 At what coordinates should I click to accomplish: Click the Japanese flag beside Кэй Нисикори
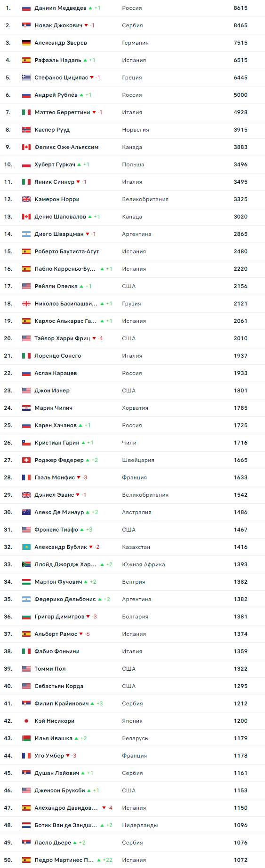pos(26,721)
